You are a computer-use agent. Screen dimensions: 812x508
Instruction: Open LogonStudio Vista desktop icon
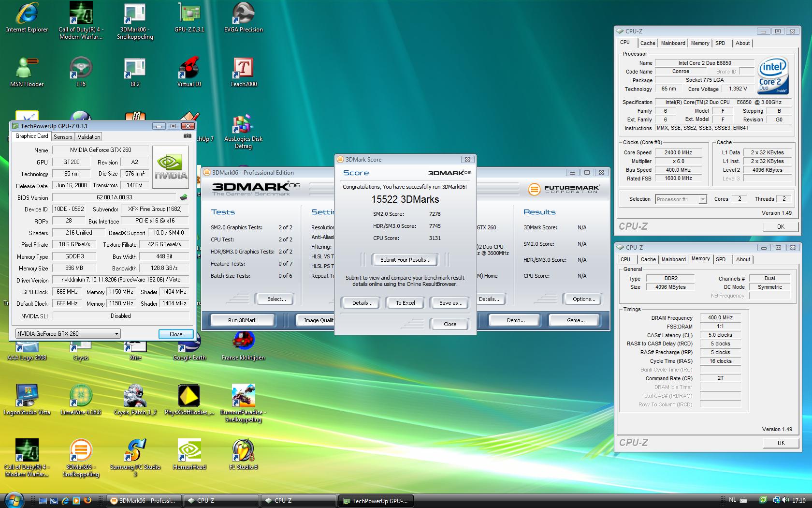[x=27, y=400]
